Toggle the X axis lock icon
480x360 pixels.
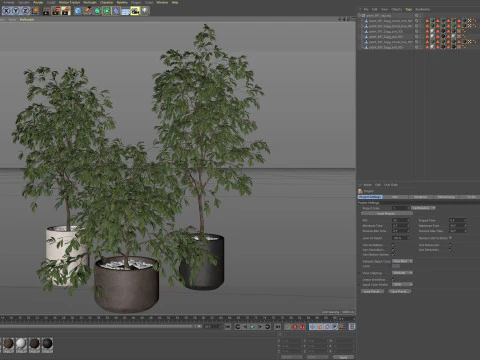click(x=7, y=11)
